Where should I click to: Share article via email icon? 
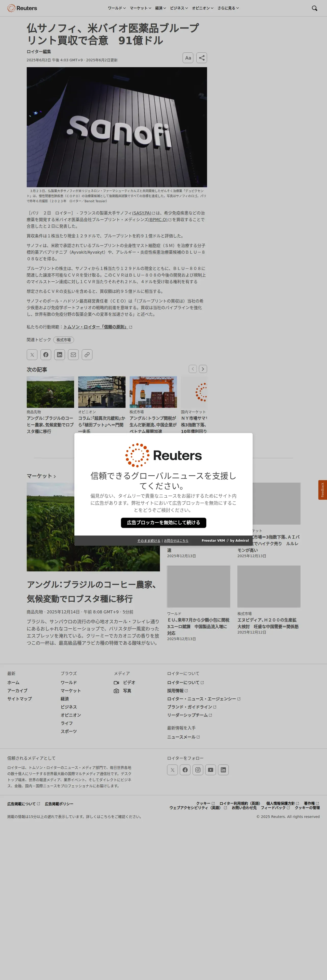click(73, 355)
